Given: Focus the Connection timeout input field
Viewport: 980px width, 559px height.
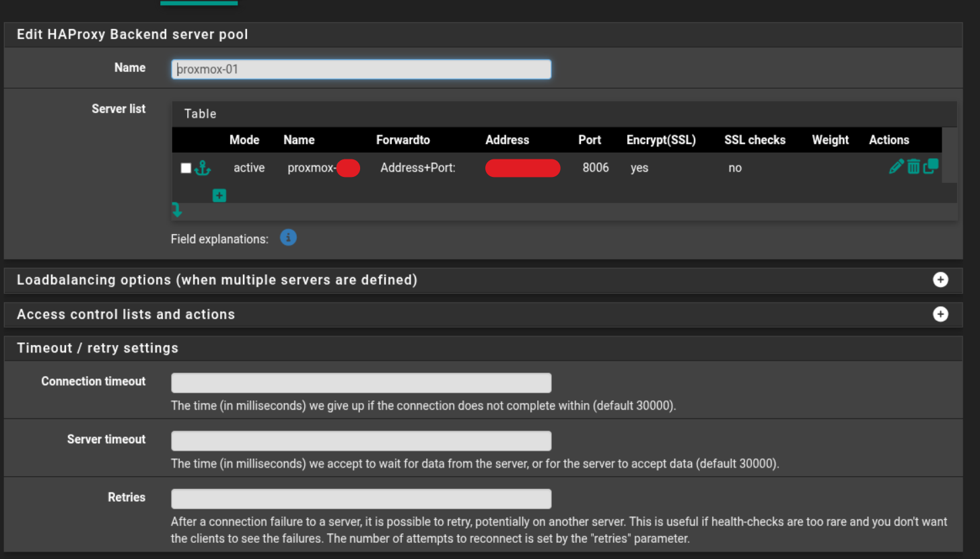Looking at the screenshot, I should (x=361, y=383).
